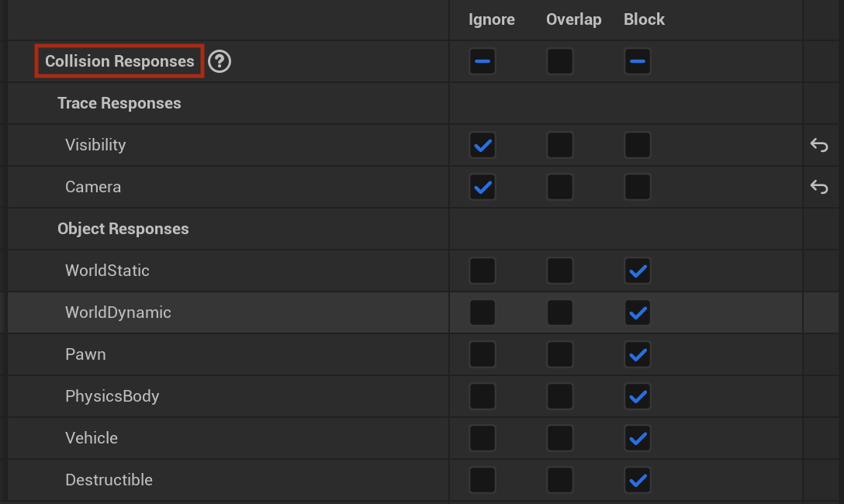Viewport: 844px width, 504px height.
Task: Check Overlap for the Camera trace
Action: tap(560, 187)
